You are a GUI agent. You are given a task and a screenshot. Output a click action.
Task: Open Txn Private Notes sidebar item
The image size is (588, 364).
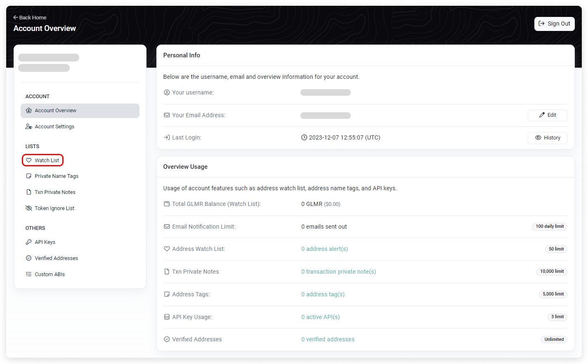[x=55, y=192]
